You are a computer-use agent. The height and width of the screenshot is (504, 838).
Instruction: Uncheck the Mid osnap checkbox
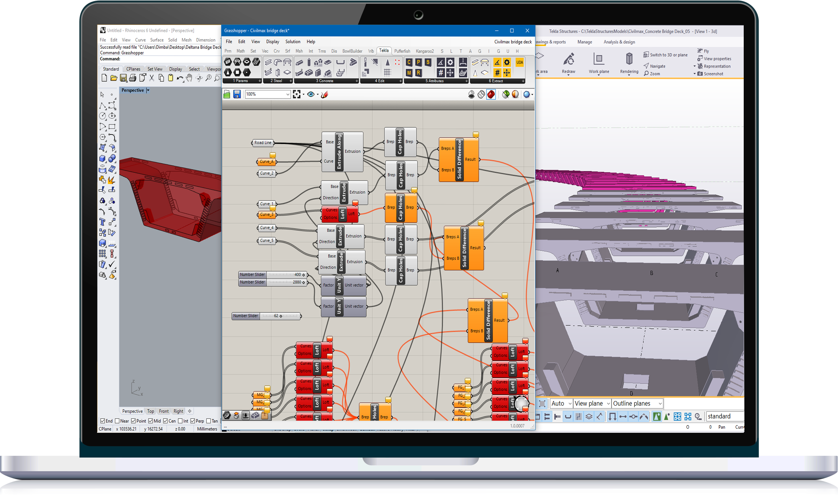tap(150, 421)
